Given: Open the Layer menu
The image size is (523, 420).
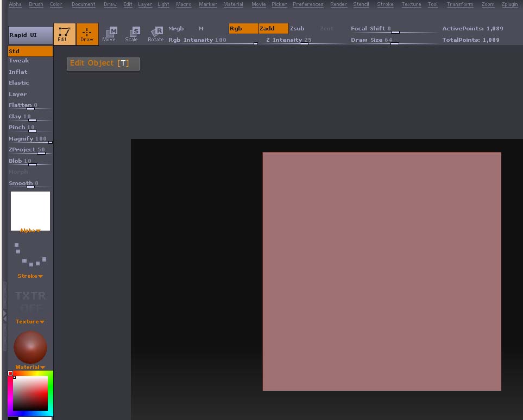Looking at the screenshot, I should pos(145,4).
